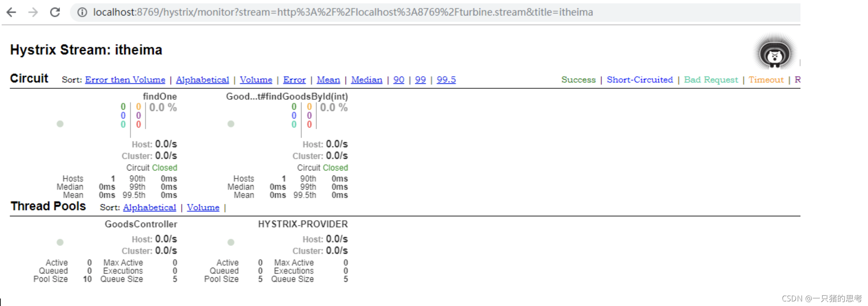Click Hystrix Stream: itheima heading
868x306 pixels.
[x=86, y=50]
